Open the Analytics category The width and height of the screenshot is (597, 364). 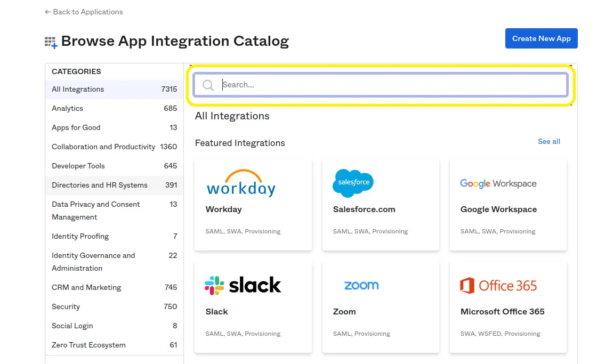tap(68, 109)
